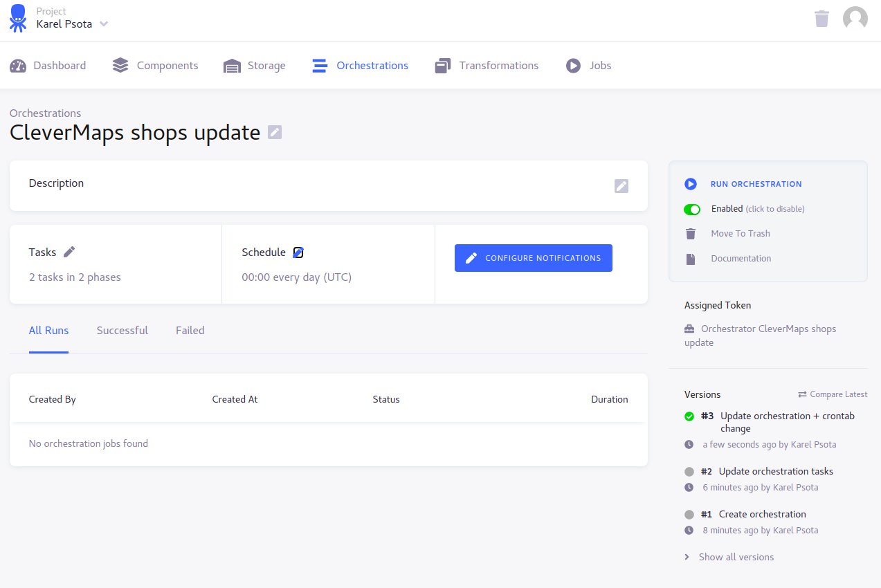Image resolution: width=881 pixels, height=588 pixels.
Task: Disable the orchestration via Enabled toggle
Action: (692, 209)
